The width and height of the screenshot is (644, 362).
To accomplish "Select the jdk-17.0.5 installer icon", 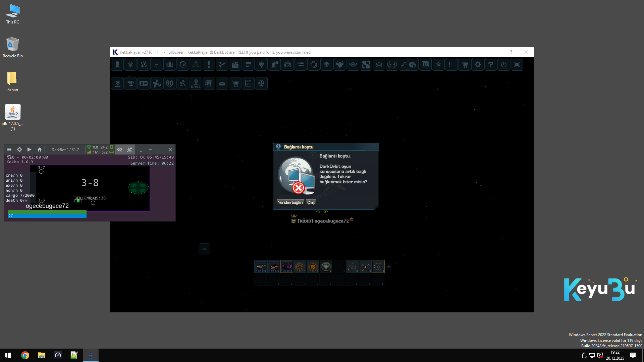I will coord(13,117).
